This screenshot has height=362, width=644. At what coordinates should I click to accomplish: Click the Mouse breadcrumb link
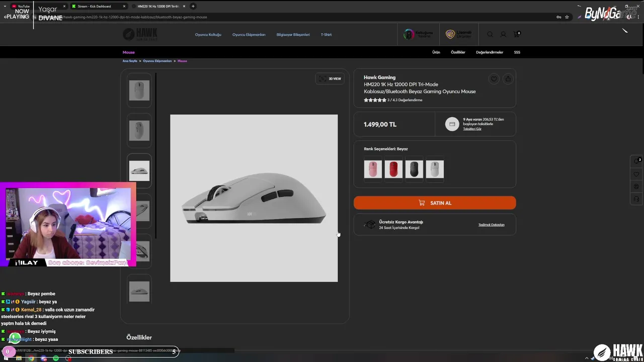[182, 61]
